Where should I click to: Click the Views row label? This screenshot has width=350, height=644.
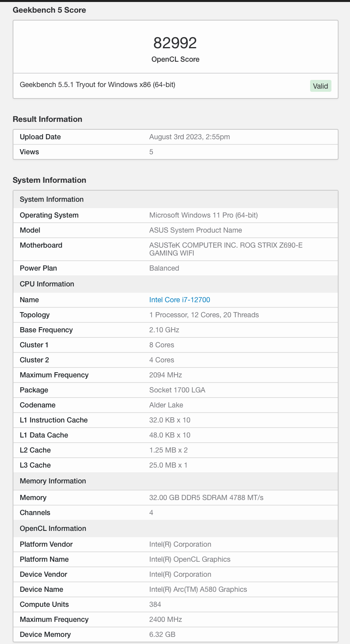(29, 152)
